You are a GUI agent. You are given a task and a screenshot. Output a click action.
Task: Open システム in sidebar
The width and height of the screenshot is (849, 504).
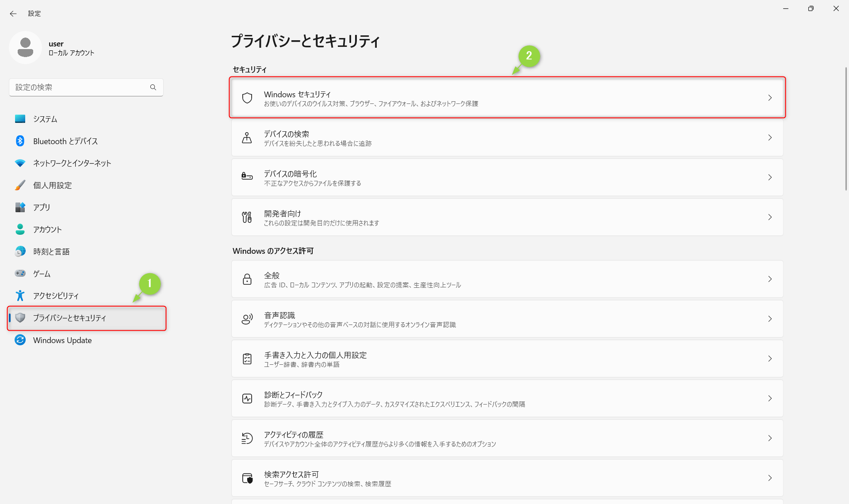45,119
